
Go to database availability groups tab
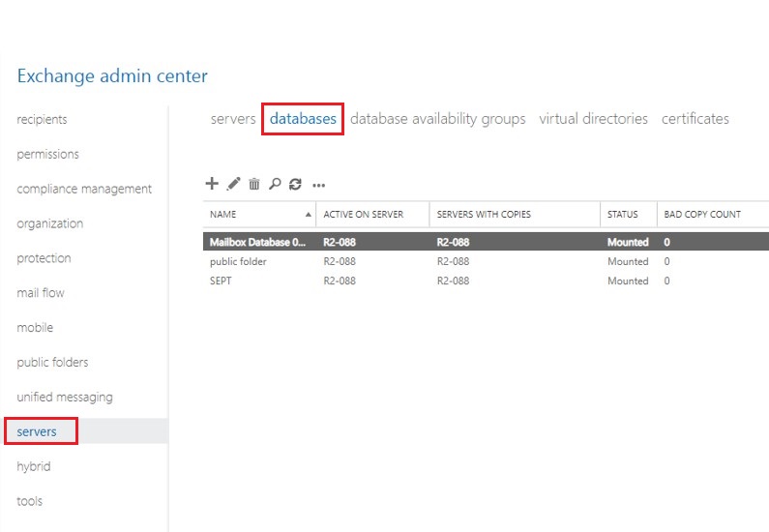coord(438,119)
